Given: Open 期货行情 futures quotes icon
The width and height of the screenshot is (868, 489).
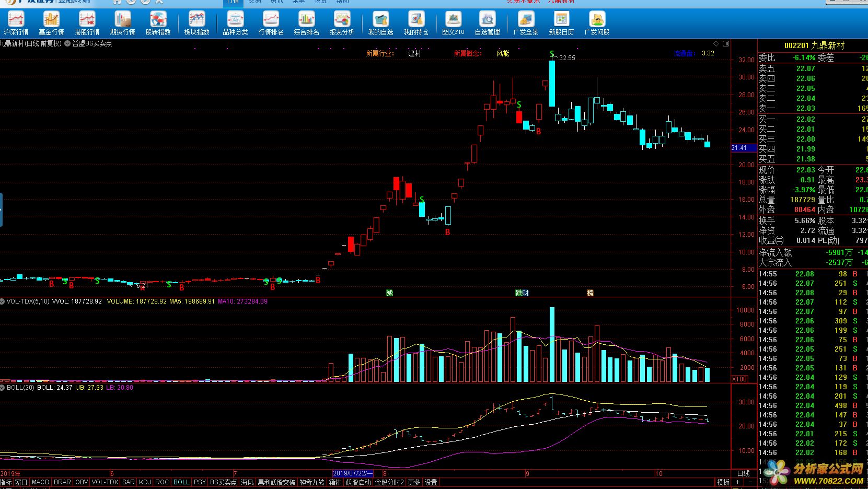Looking at the screenshot, I should pyautogui.click(x=123, y=24).
